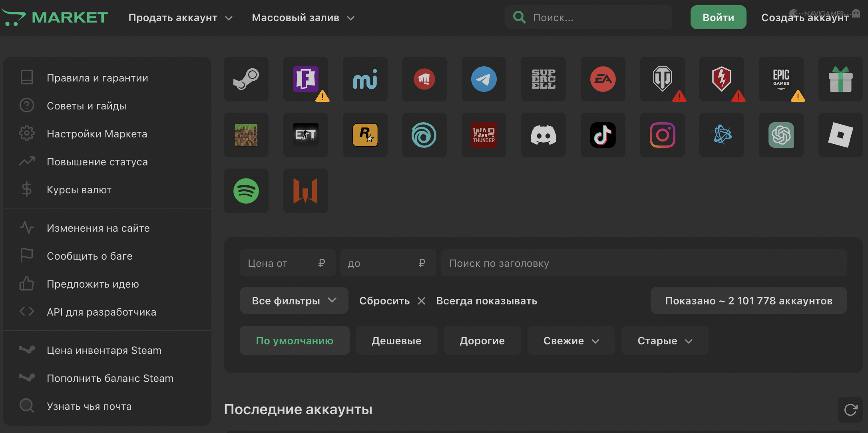Focus Поиск по заголовку field
The image size is (868, 433).
tap(644, 263)
